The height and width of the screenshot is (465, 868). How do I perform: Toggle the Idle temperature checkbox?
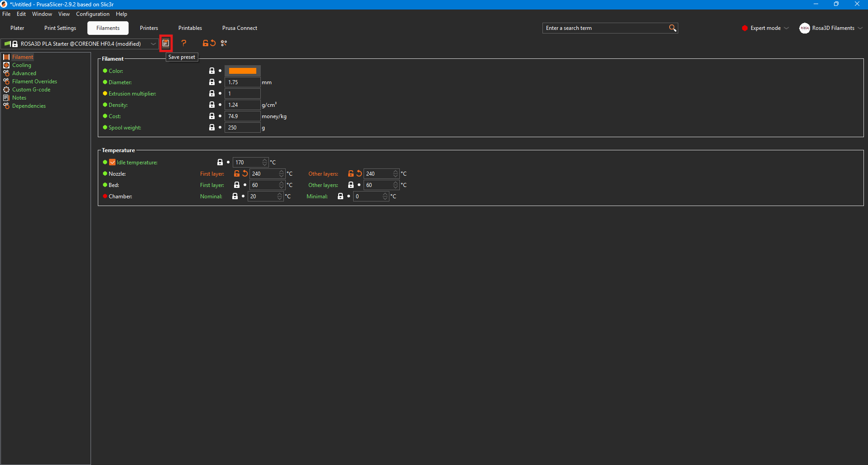(112, 162)
